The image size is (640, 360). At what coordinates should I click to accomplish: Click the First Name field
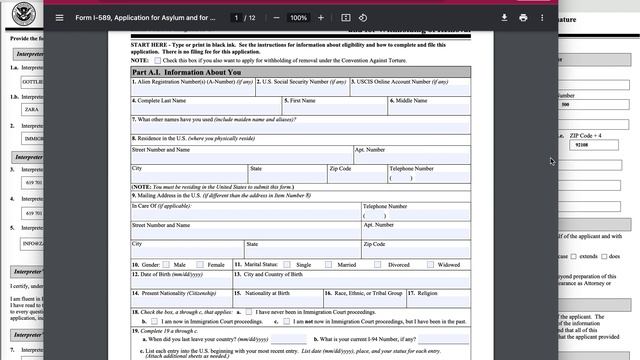click(x=335, y=109)
